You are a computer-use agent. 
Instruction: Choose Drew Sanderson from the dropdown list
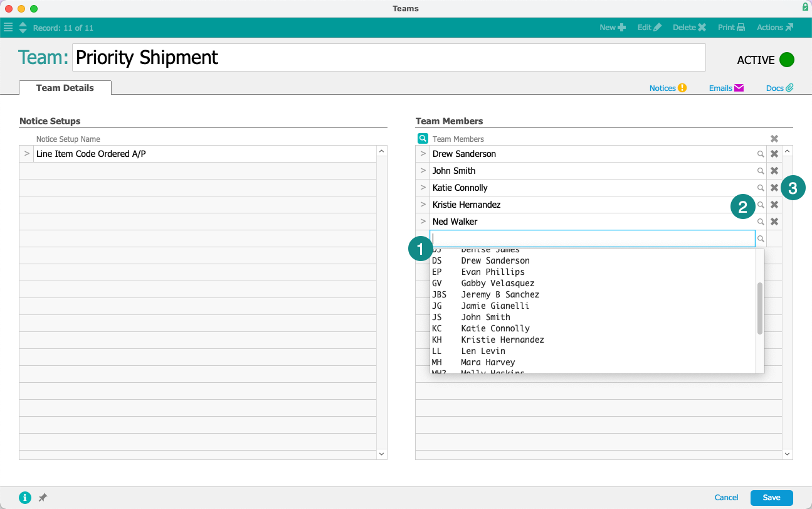[593, 260]
